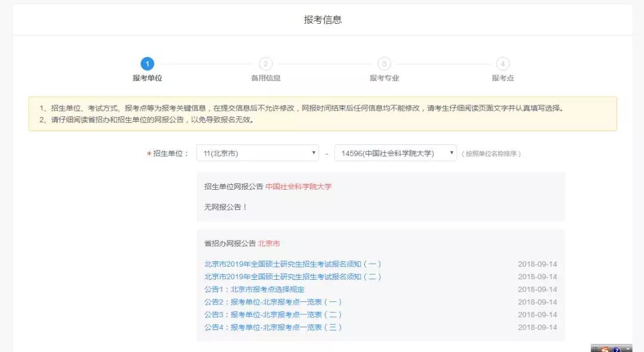This screenshot has height=352, width=644.
Task: Click the Sogou input method icon
Action: (x=605, y=348)
